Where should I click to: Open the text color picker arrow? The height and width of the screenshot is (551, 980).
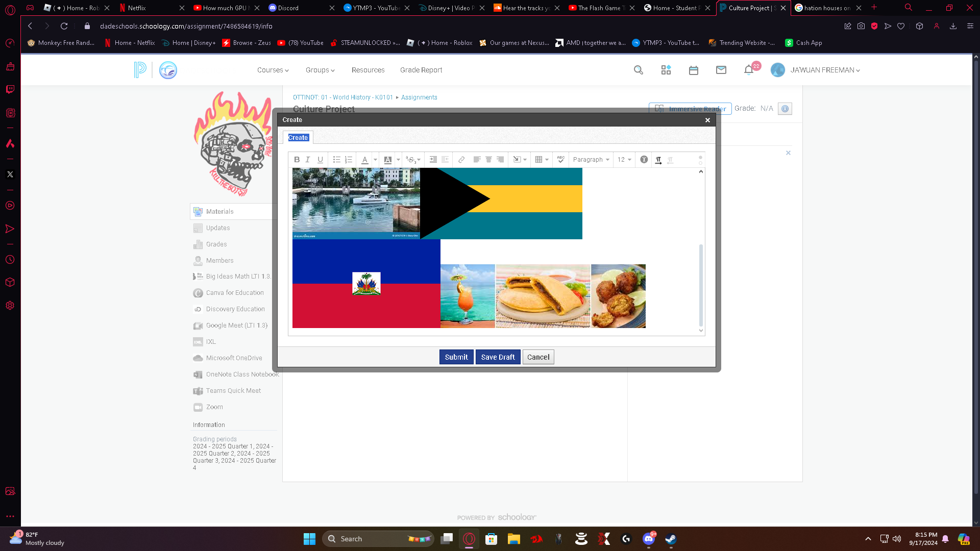(x=375, y=160)
